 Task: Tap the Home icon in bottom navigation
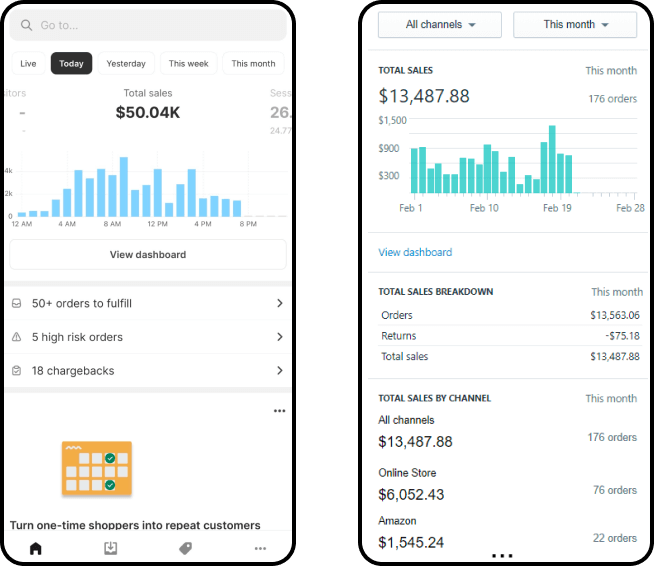click(36, 548)
